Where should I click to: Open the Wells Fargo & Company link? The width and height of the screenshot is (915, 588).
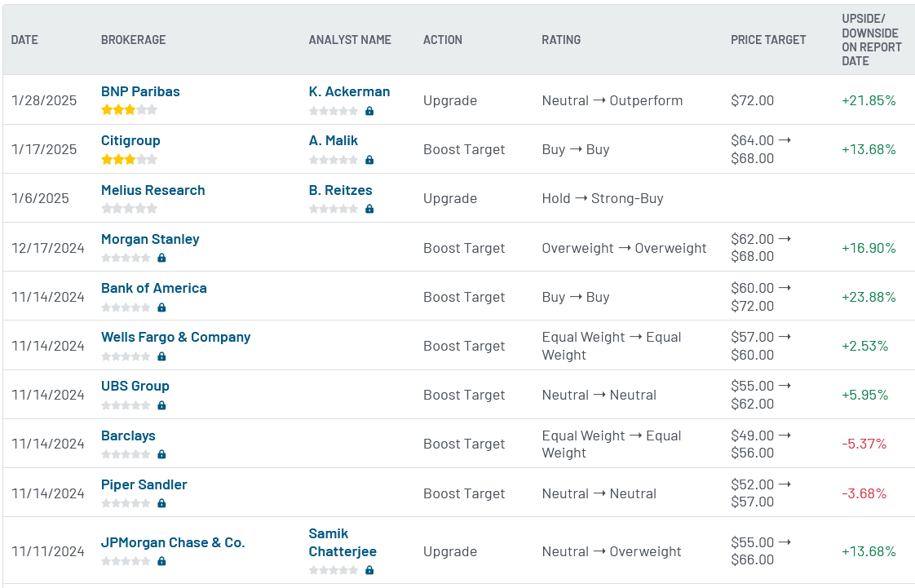coord(175,337)
